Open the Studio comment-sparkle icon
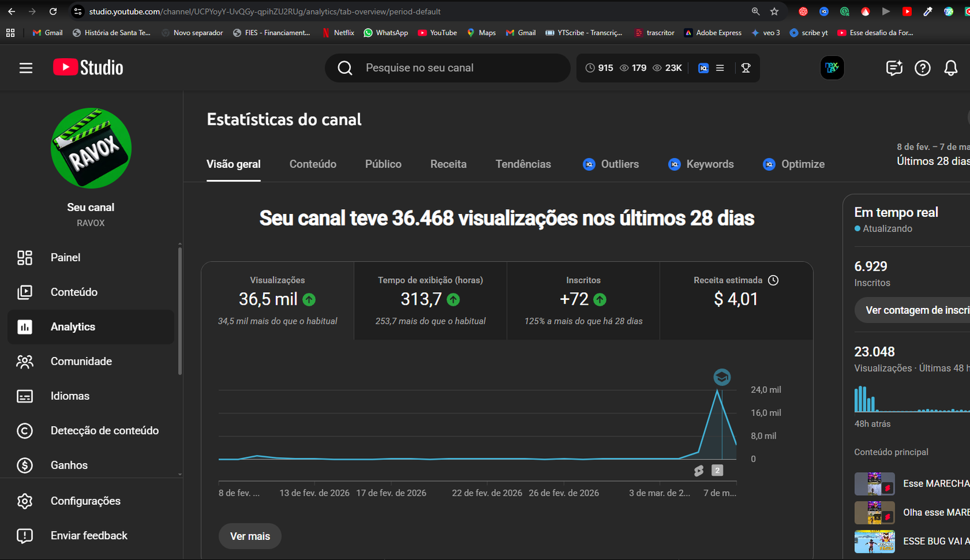The width and height of the screenshot is (970, 560). point(894,68)
